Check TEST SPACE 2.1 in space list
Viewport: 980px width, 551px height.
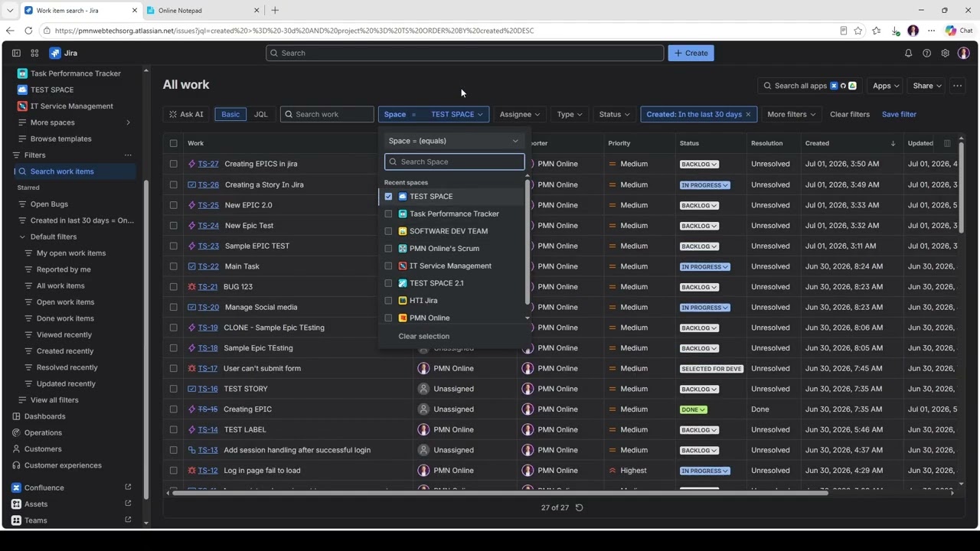pyautogui.click(x=388, y=283)
